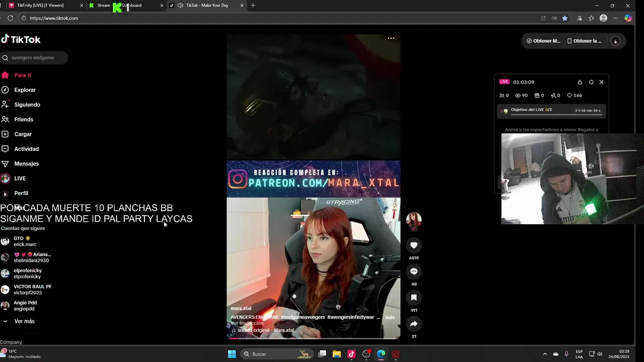Image resolution: width=644 pixels, height=362 pixels.
Task: Open File Explorer from the taskbar
Action: point(337,354)
